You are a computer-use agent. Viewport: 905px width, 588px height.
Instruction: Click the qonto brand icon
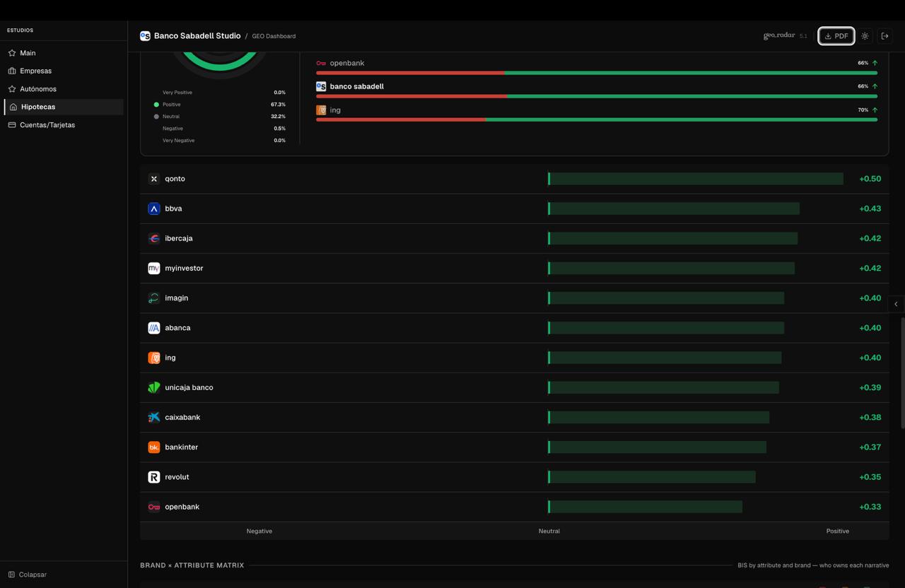[x=153, y=179]
